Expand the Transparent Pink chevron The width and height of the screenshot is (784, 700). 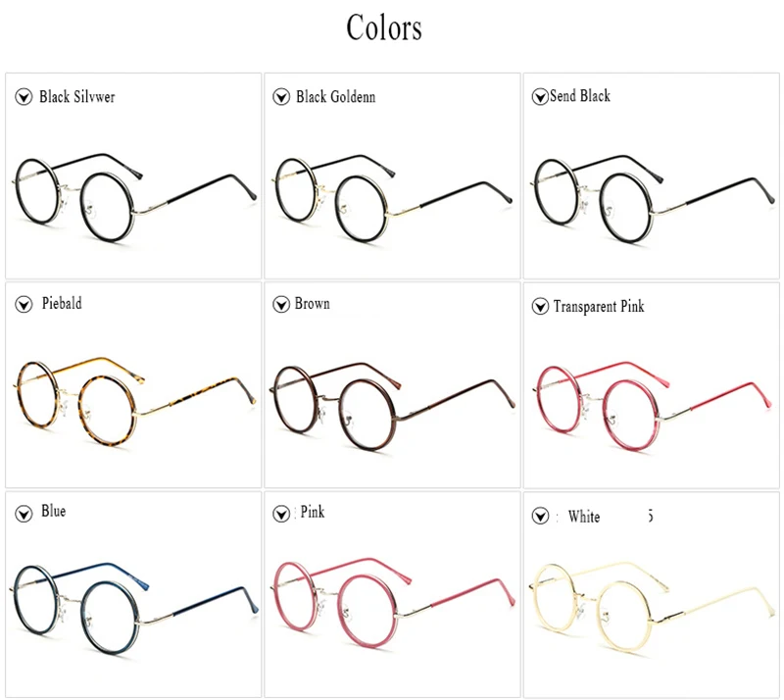point(539,307)
